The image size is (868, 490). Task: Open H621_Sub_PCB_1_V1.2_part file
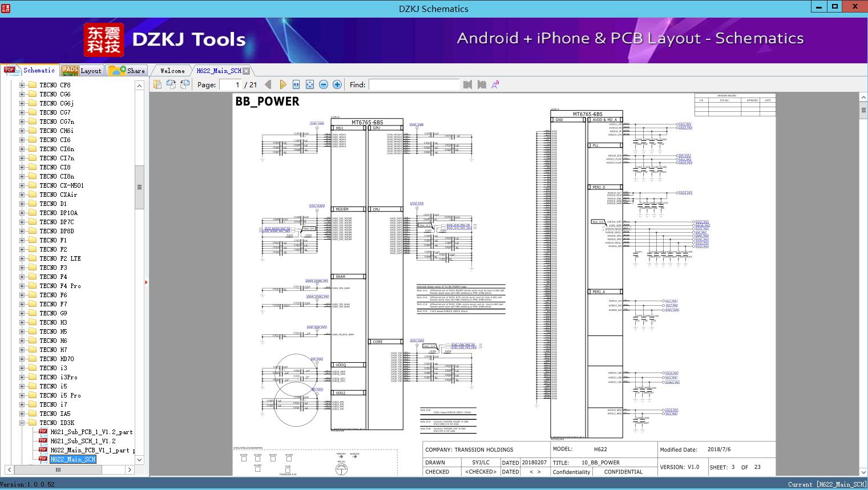[x=91, y=432]
